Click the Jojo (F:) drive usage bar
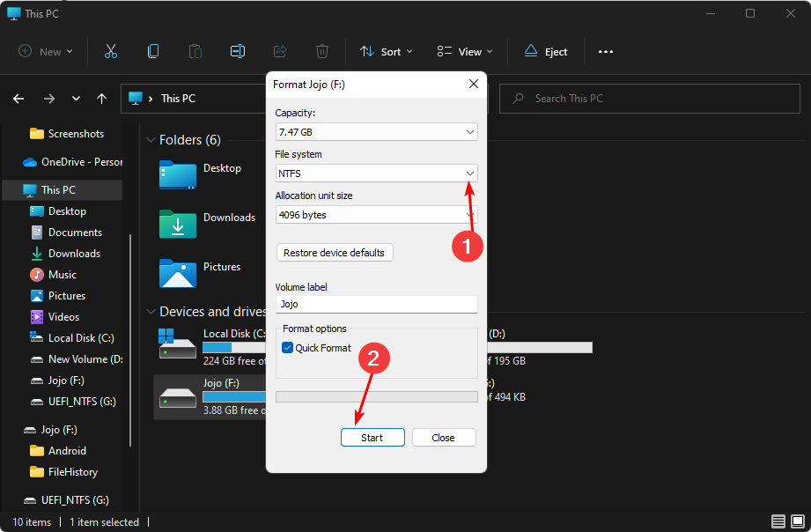Screen dimensions: 811x532 (233, 397)
